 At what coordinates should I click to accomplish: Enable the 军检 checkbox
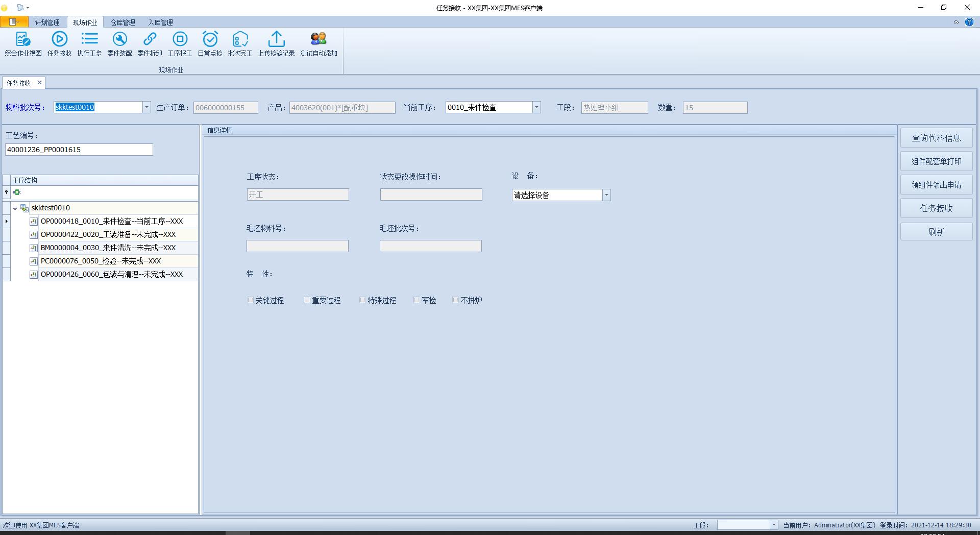pyautogui.click(x=416, y=300)
